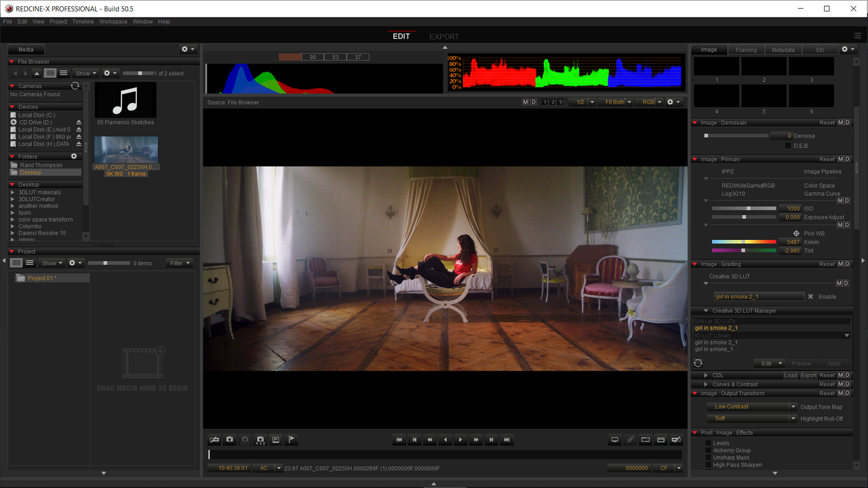Toggle the M button in Image Demosaic header

click(840, 123)
